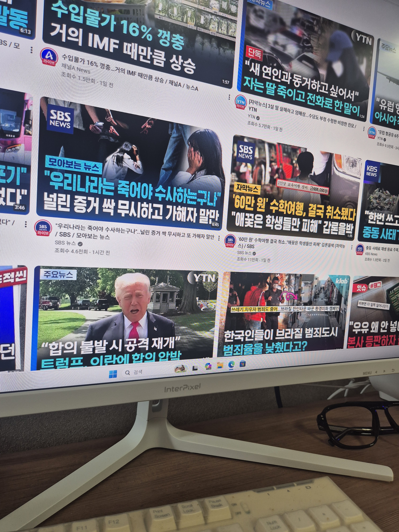
Task: Open more options for the 수입물가 16% 껑충 video
Action: [x=229, y=97]
